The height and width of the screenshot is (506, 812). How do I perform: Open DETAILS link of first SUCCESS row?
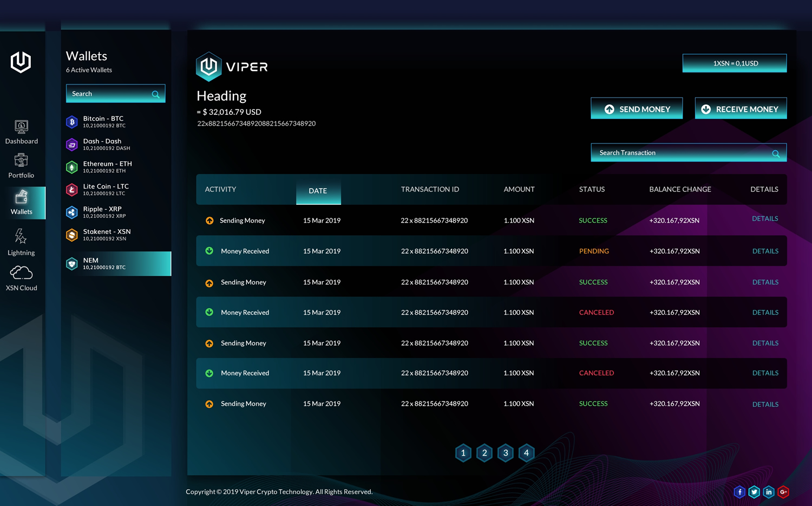coord(765,218)
